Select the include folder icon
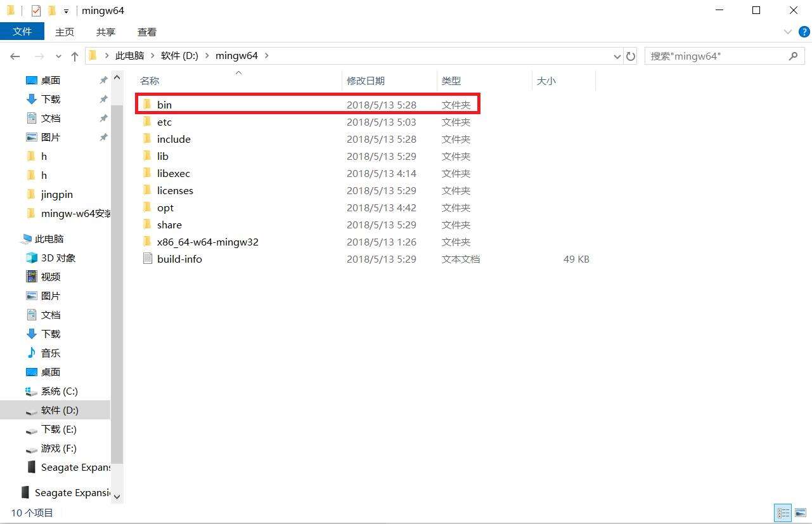The width and height of the screenshot is (812, 524). [x=148, y=139]
